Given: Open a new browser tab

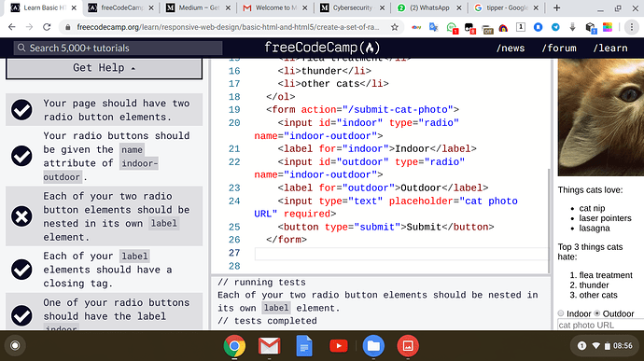Looking at the screenshot, I should click(556, 7).
